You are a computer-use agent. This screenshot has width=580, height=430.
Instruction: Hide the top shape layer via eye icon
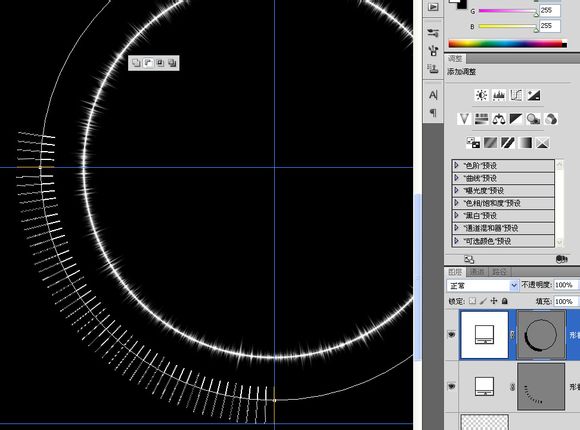pyautogui.click(x=451, y=335)
